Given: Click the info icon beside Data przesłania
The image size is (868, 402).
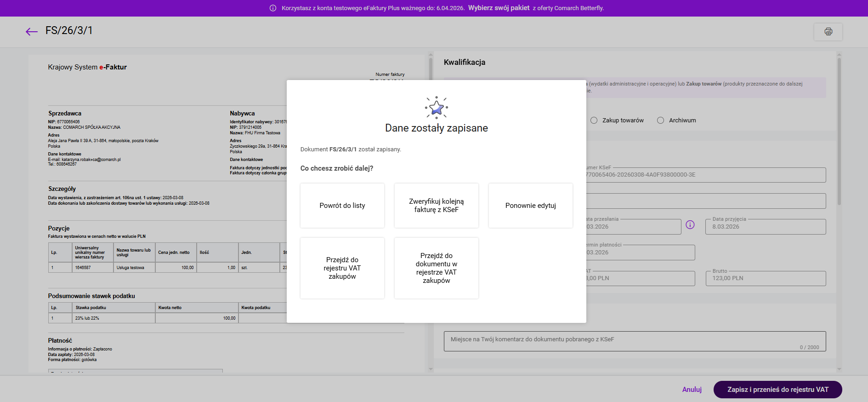Looking at the screenshot, I should (690, 225).
